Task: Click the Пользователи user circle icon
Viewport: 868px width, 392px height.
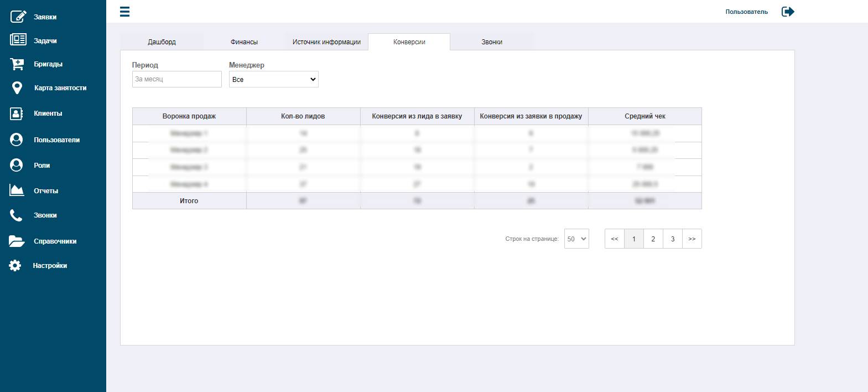Action: (17, 140)
